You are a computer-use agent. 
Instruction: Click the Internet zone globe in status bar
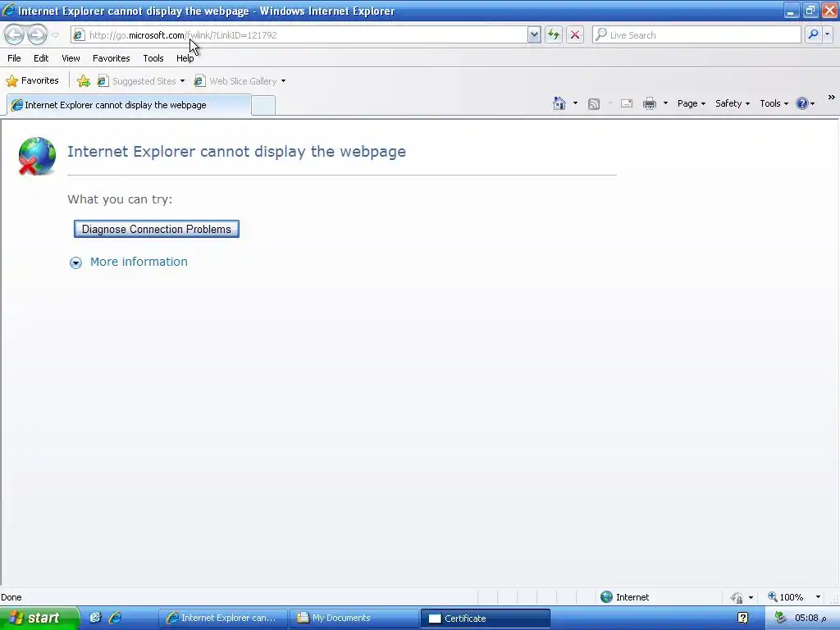[x=606, y=597]
